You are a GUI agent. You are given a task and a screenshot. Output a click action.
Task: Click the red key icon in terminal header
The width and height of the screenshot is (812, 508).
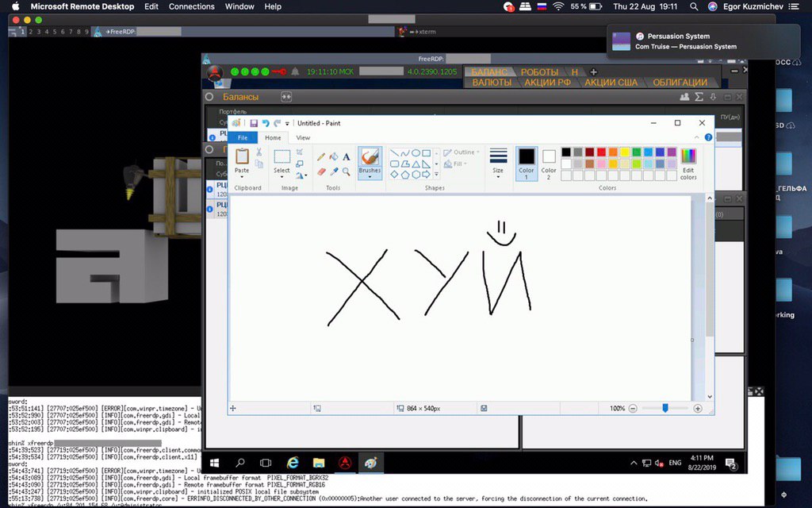pyautogui.click(x=278, y=71)
